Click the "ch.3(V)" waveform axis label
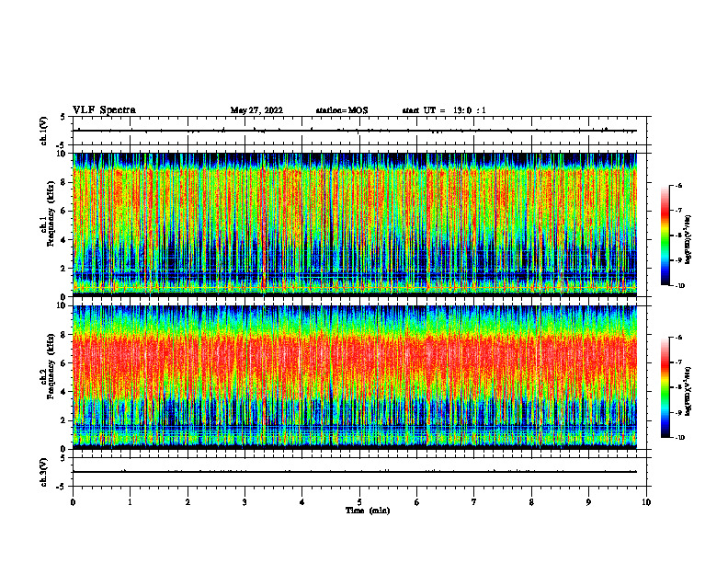The height and width of the screenshot is (563, 728). [43, 472]
